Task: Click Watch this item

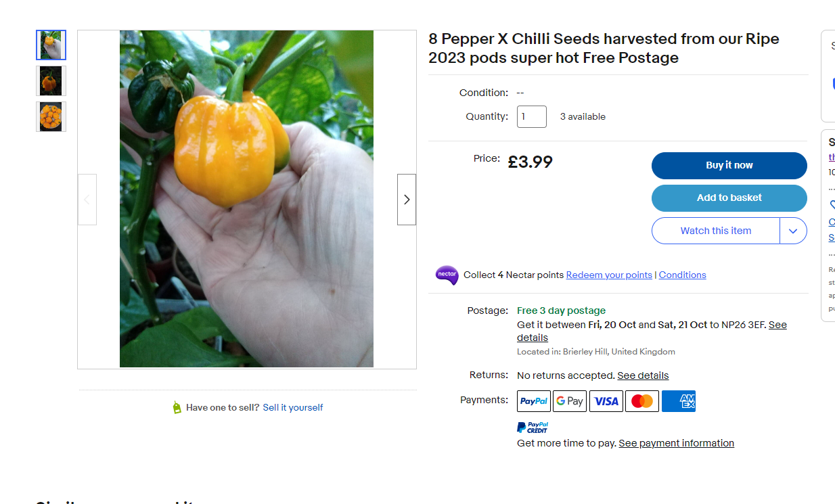Action: pos(715,230)
